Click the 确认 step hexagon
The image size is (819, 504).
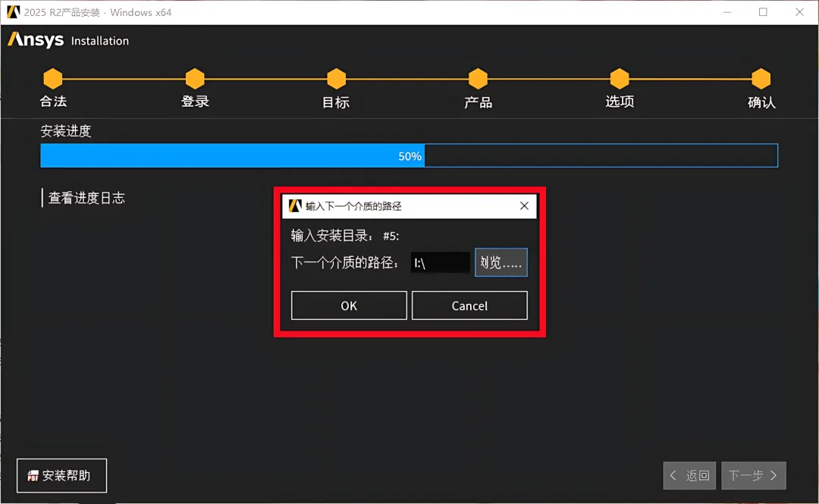tap(761, 79)
